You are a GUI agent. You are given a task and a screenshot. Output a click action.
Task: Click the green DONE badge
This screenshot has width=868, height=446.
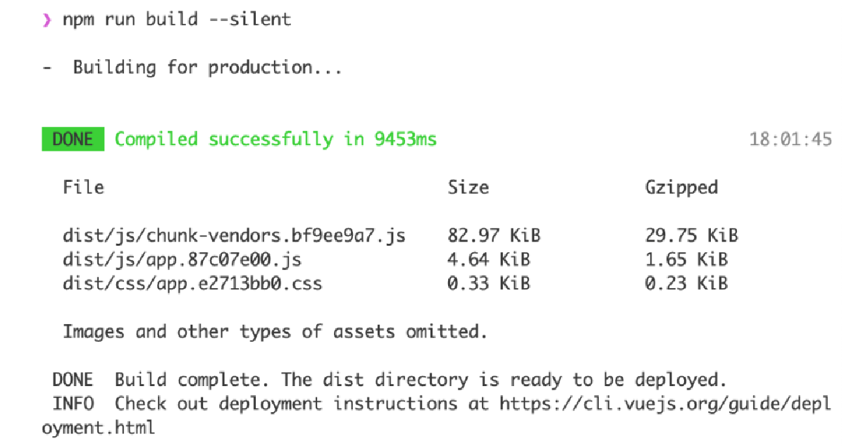click(x=73, y=139)
